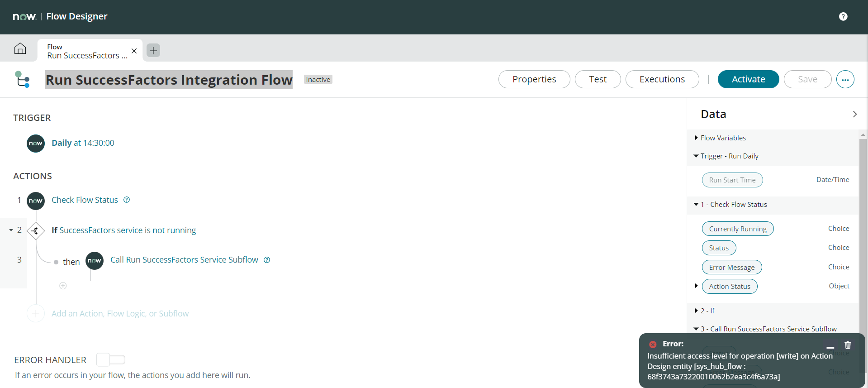This screenshot has height=388, width=868.
Task: Select the Currently Running data pill
Action: (x=738, y=229)
